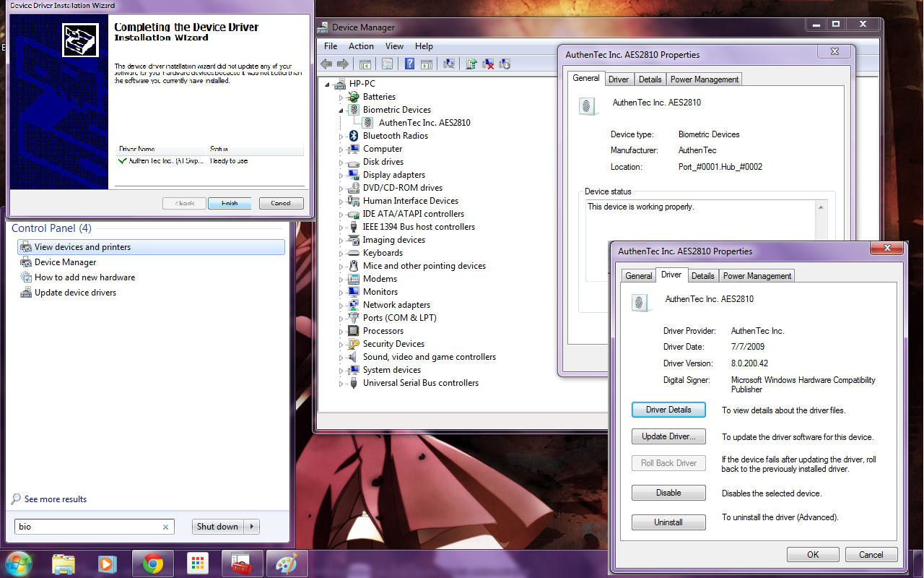
Task: Open the View menu in Device Manager
Action: pyautogui.click(x=394, y=46)
